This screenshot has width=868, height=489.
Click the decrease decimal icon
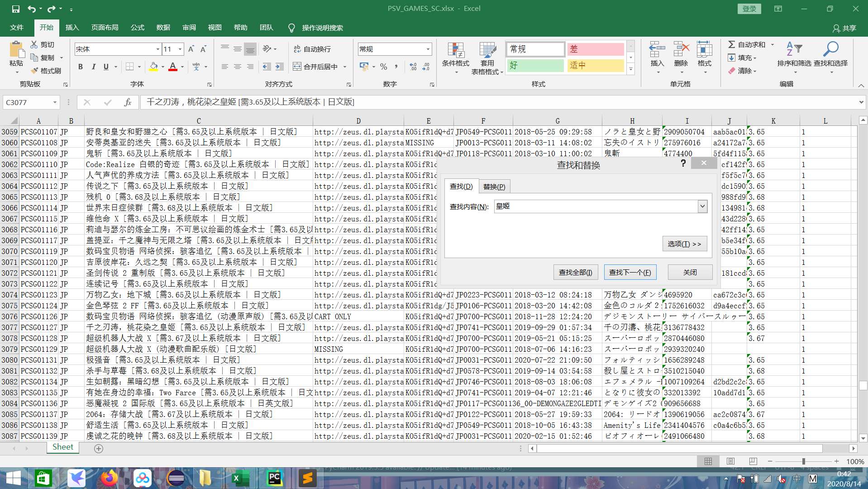pos(426,67)
